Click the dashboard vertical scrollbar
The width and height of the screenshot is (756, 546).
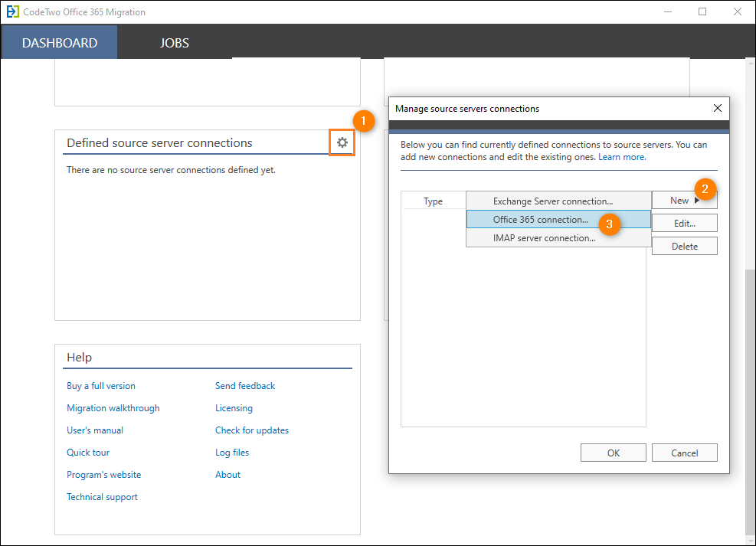pyautogui.click(x=750, y=402)
